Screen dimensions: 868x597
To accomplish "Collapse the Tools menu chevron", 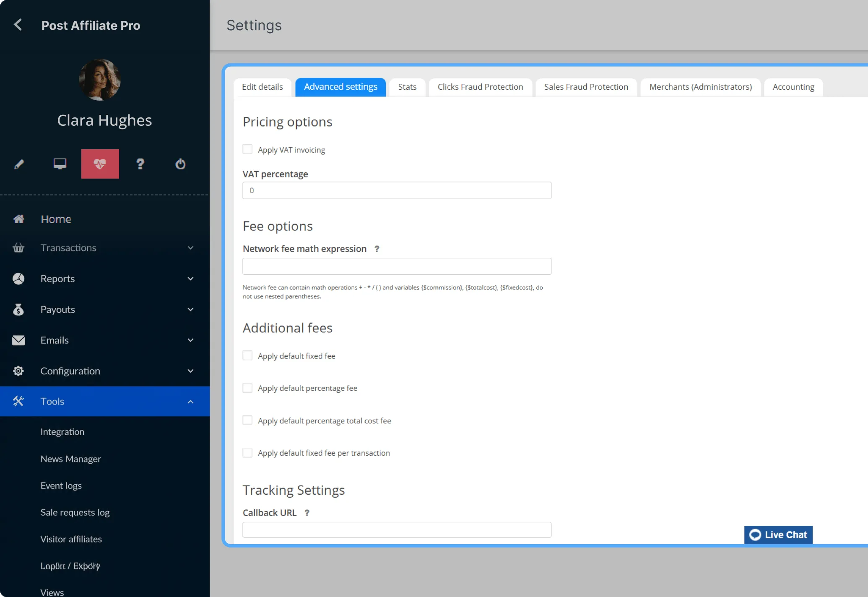I will 190,402.
